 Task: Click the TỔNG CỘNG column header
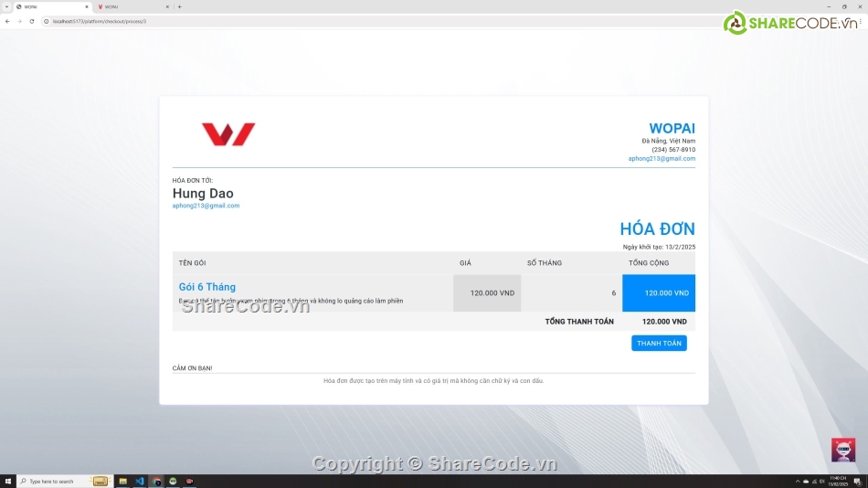(x=648, y=263)
